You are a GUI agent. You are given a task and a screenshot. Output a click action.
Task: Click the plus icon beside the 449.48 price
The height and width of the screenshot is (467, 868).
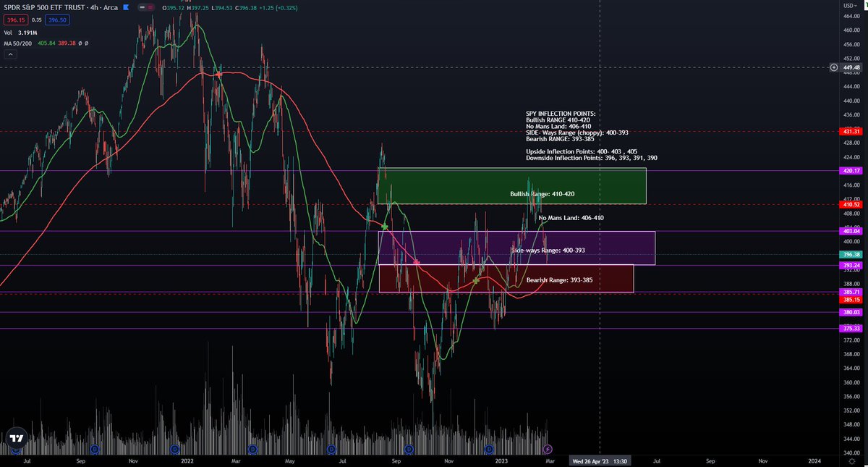pyautogui.click(x=833, y=67)
